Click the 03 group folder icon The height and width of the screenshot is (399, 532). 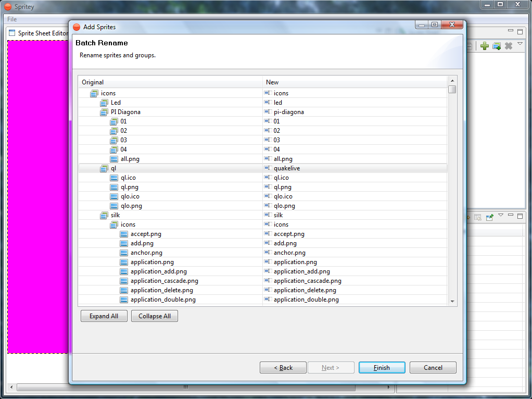[x=113, y=140]
